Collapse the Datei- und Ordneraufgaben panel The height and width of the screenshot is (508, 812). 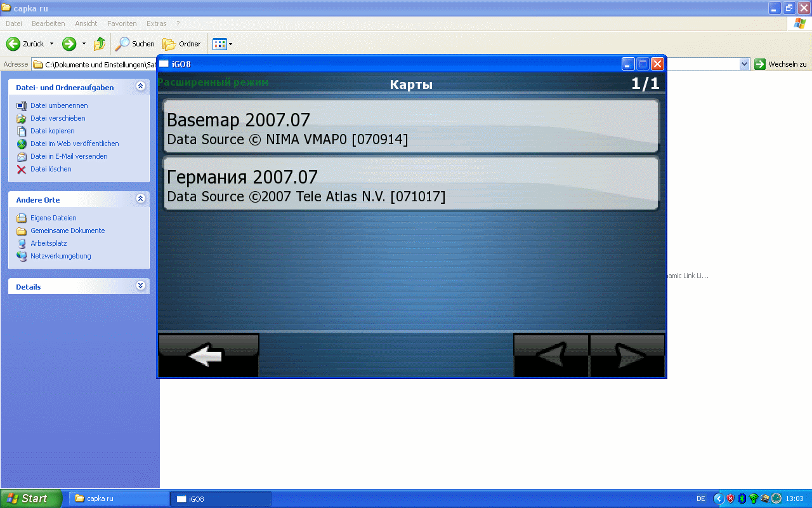pos(140,87)
